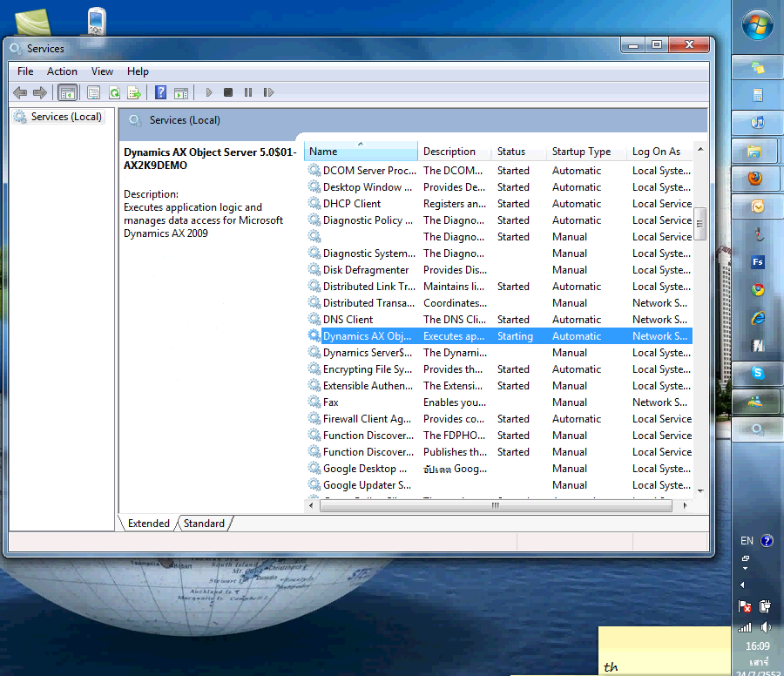Select Services (Local) in the left pane

[65, 116]
